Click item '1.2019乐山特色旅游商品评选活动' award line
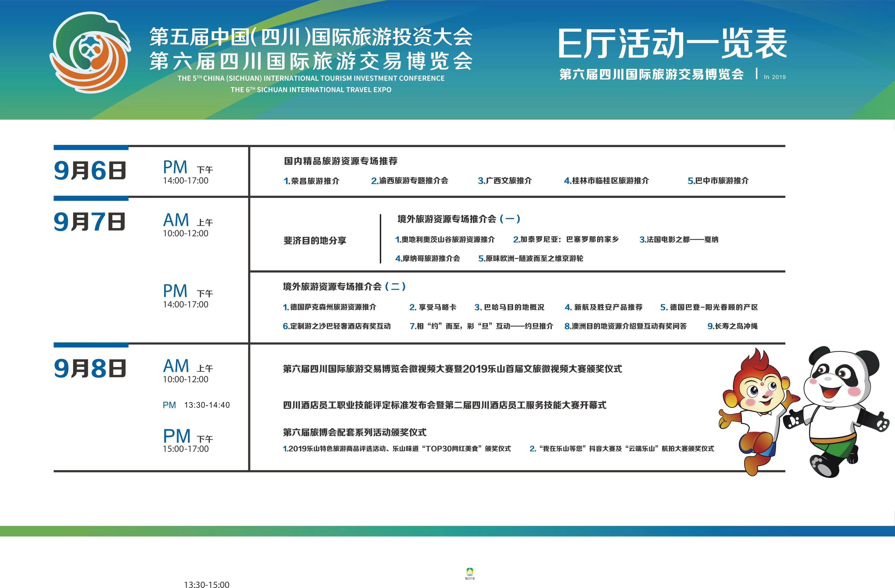Viewport: 895px width, 588px height. pos(397,449)
